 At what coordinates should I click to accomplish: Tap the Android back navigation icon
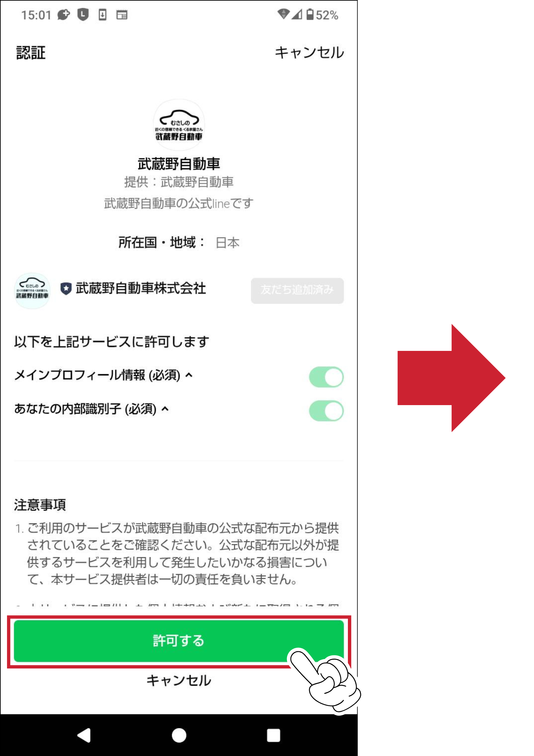(x=84, y=735)
